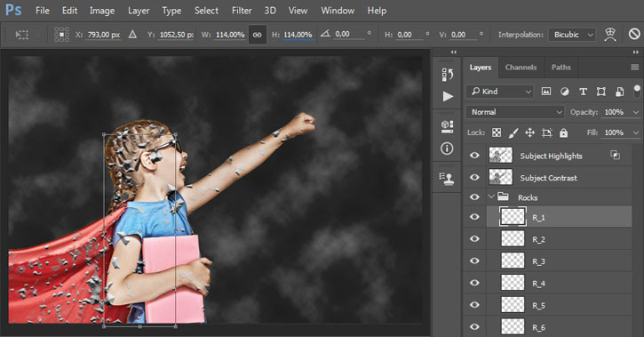Hide the Subject Highlights layer
The image size is (644, 337).
click(474, 156)
